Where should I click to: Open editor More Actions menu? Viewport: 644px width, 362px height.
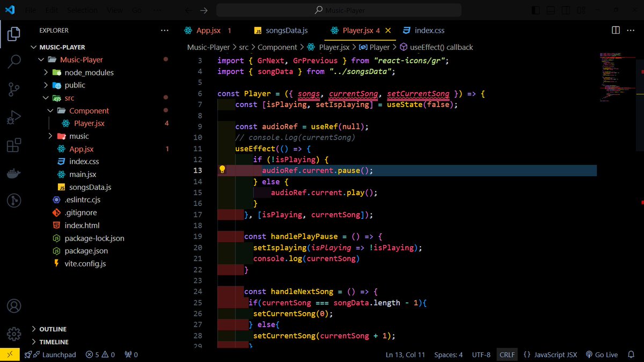pos(631,31)
